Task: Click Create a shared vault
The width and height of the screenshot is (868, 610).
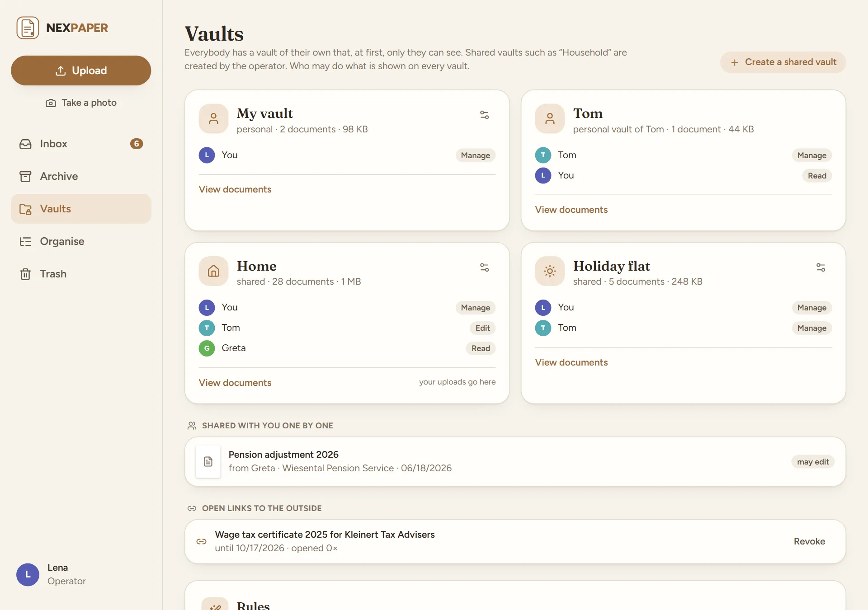Action: [783, 62]
